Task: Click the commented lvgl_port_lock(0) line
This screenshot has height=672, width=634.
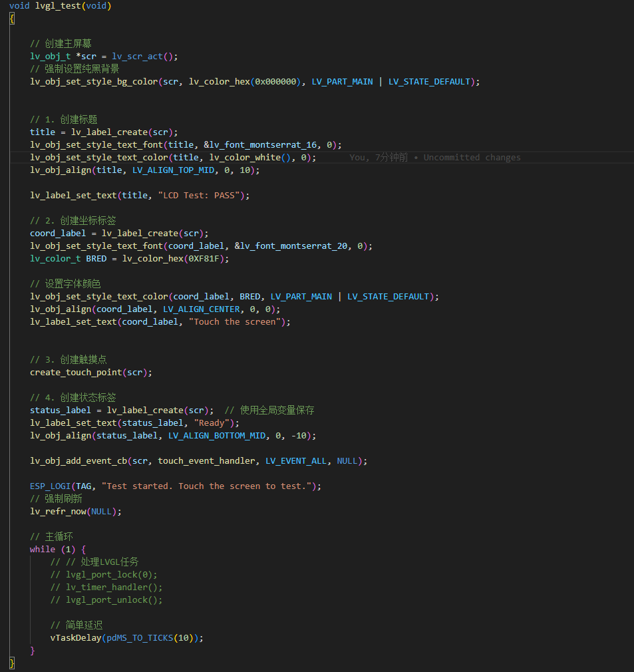Action: click(104, 575)
